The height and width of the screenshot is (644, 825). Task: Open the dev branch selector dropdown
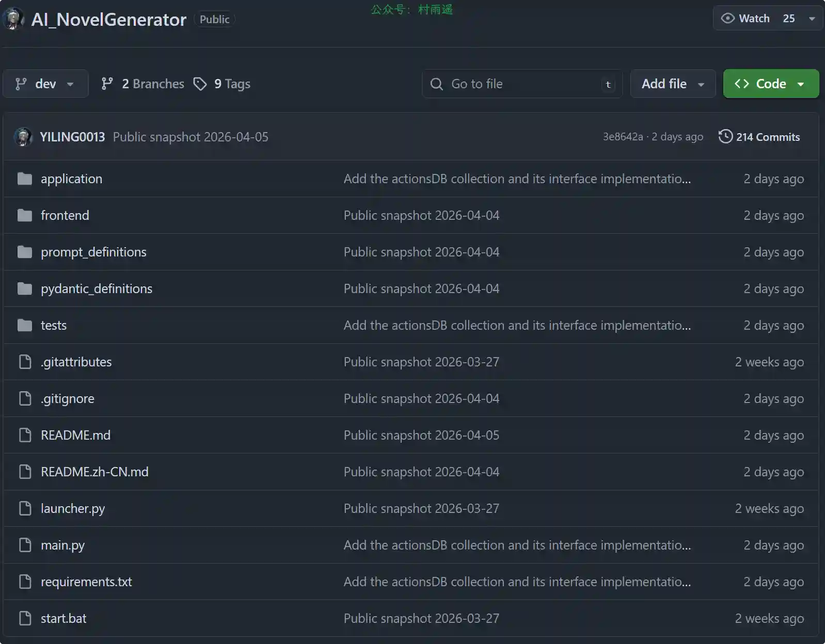tap(45, 84)
